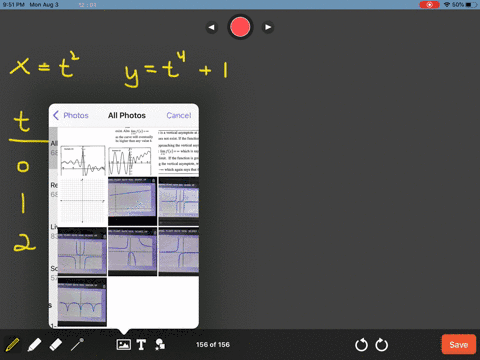
Task: Save the whiteboard recording
Action: [x=459, y=344]
